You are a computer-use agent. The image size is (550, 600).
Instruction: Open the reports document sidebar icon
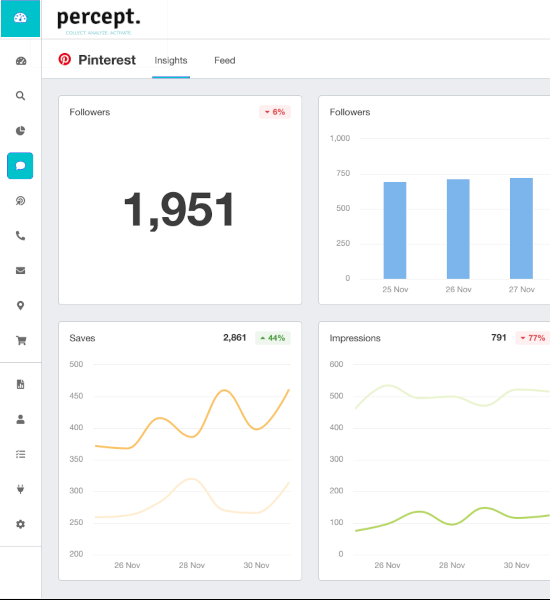click(21, 384)
